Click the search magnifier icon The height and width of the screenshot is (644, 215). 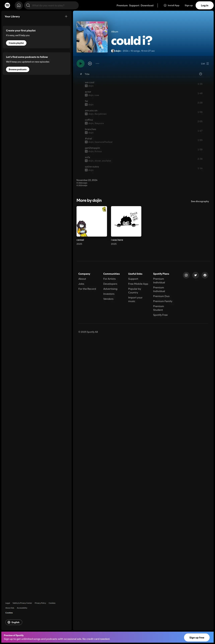(x=28, y=5)
